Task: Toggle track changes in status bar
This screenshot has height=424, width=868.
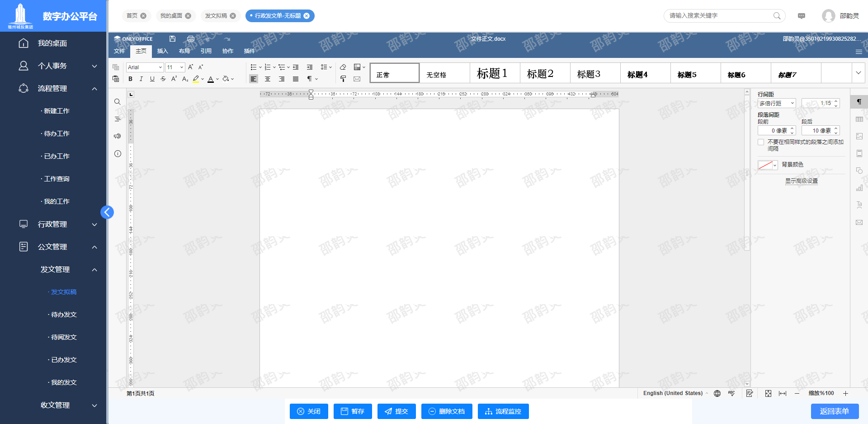Action: point(750,393)
